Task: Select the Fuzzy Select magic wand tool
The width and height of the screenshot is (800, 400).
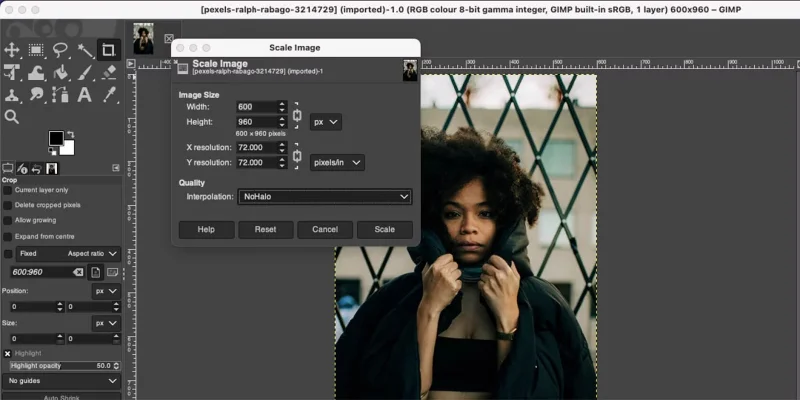Action: coord(85,50)
